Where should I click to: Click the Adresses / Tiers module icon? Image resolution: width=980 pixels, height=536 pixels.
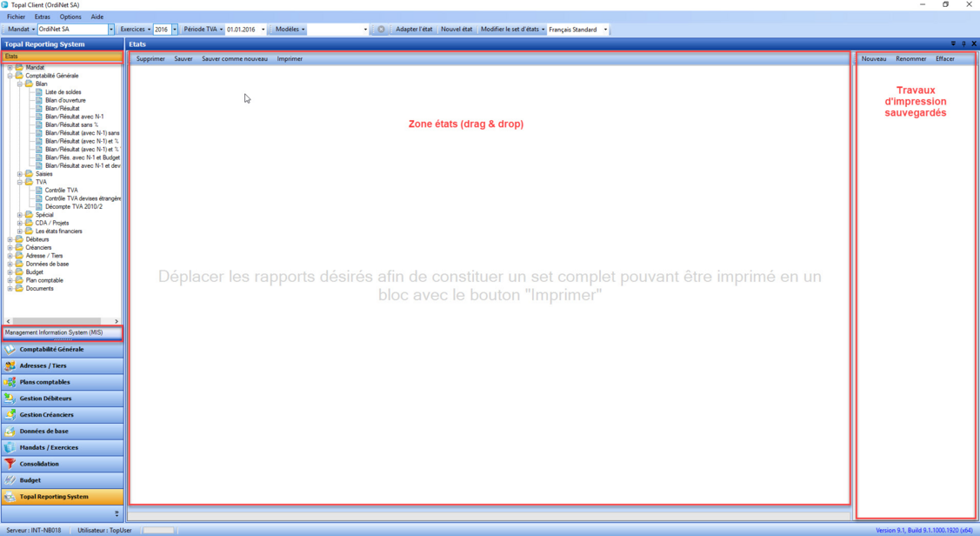point(10,365)
